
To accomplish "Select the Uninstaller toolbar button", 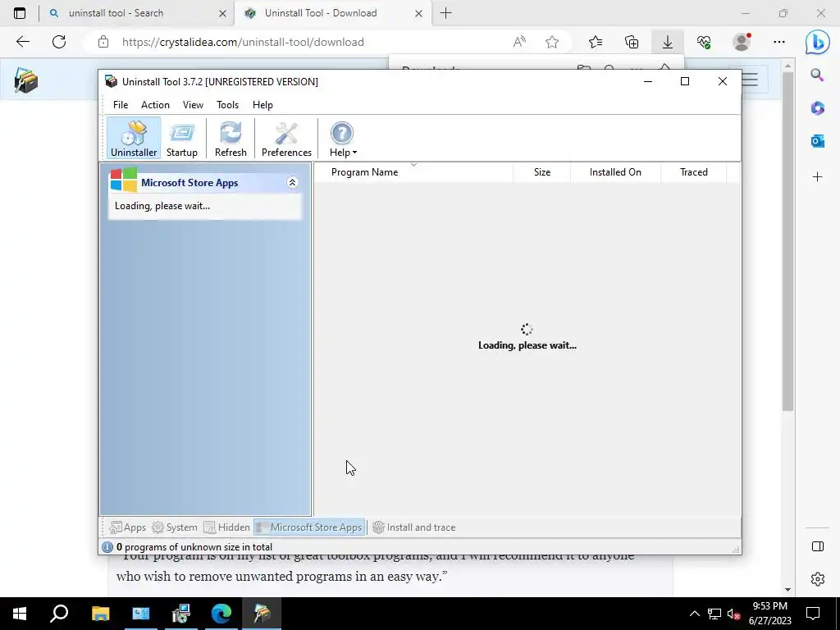I will point(134,139).
